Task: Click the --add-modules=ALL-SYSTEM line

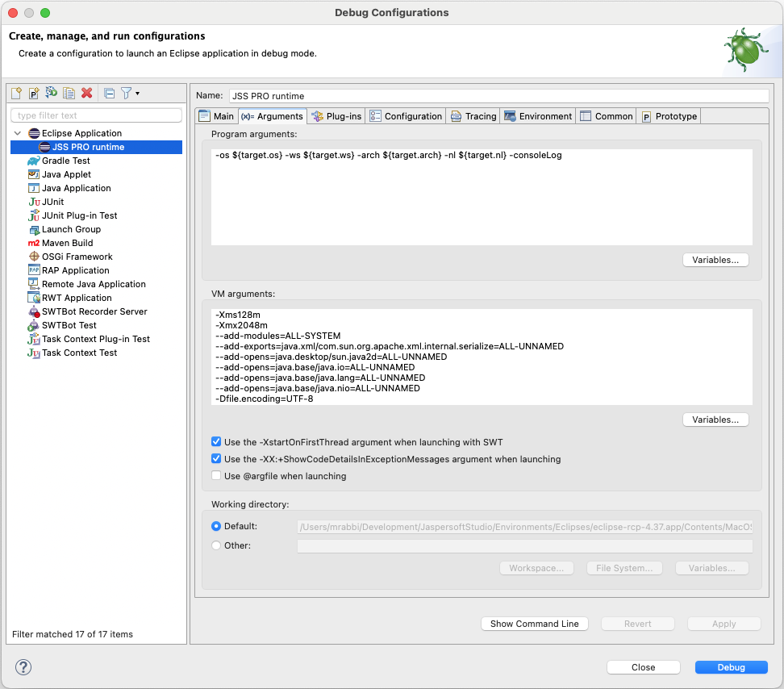Action: (278, 336)
